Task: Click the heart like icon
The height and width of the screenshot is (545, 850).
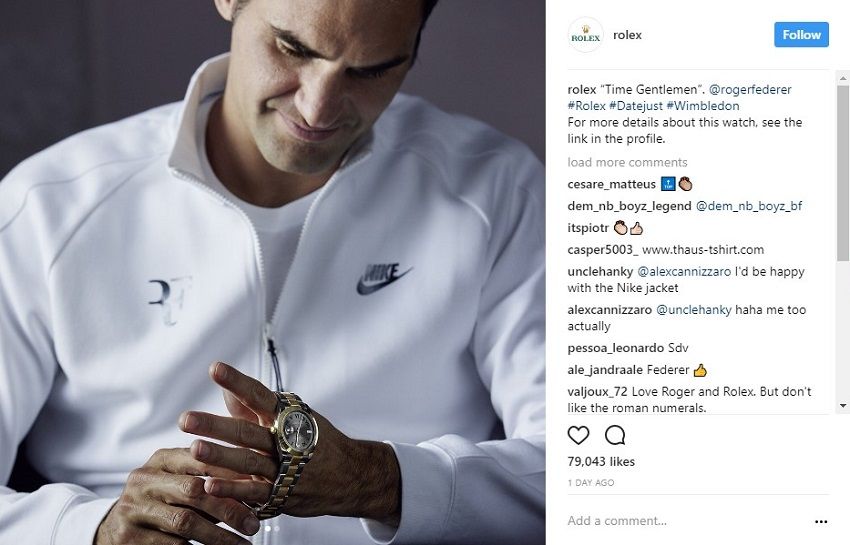Action: click(578, 435)
